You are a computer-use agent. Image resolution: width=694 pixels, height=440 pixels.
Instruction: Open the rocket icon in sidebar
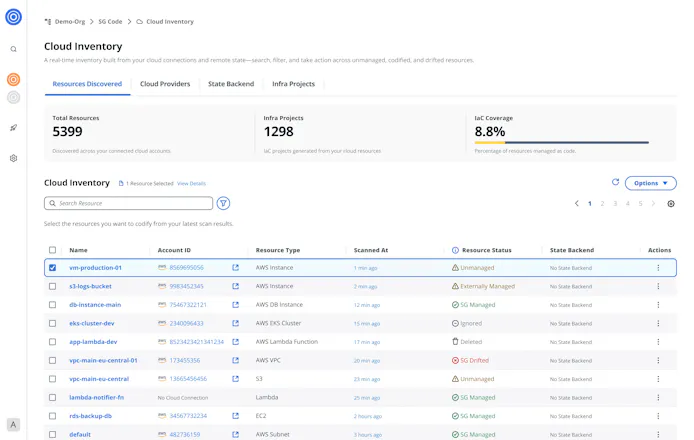click(x=13, y=127)
